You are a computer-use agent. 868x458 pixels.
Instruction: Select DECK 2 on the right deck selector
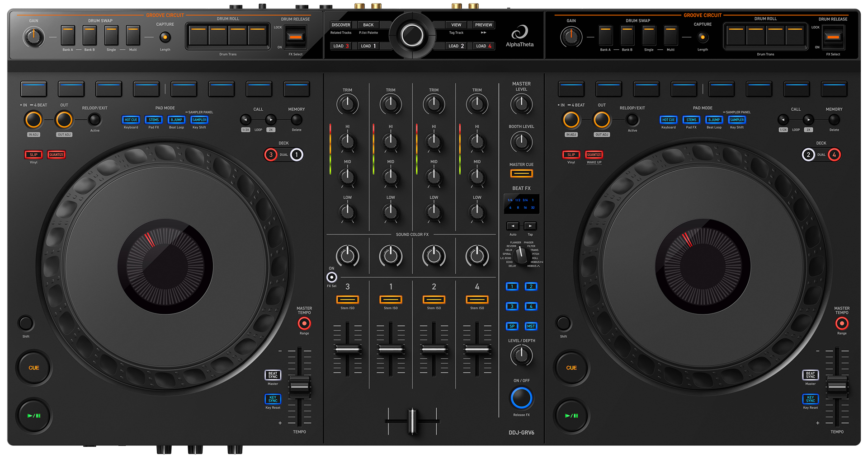click(809, 154)
